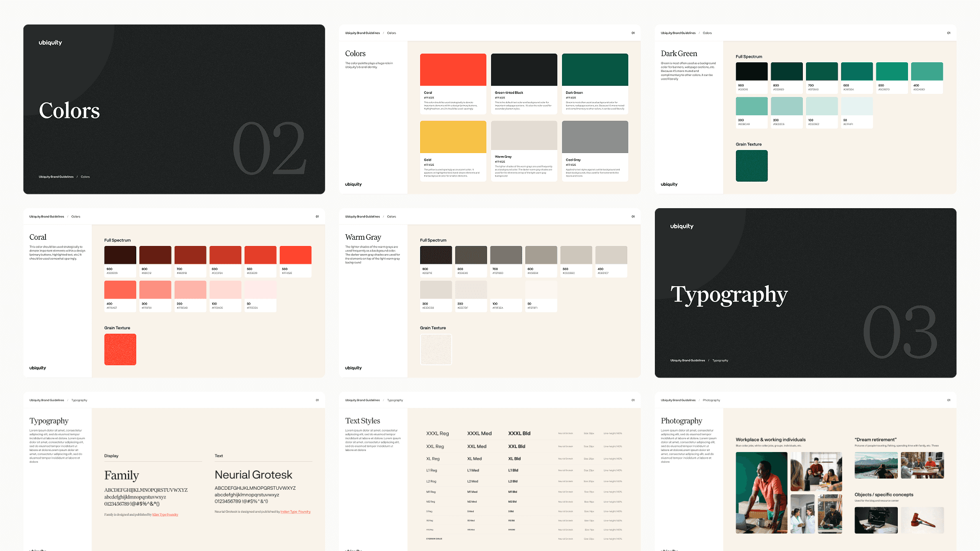This screenshot has width=980, height=551.
Task: Click 'Ubiquity Brand Guidelines' breadcrumb on Photography page
Action: pos(678,400)
